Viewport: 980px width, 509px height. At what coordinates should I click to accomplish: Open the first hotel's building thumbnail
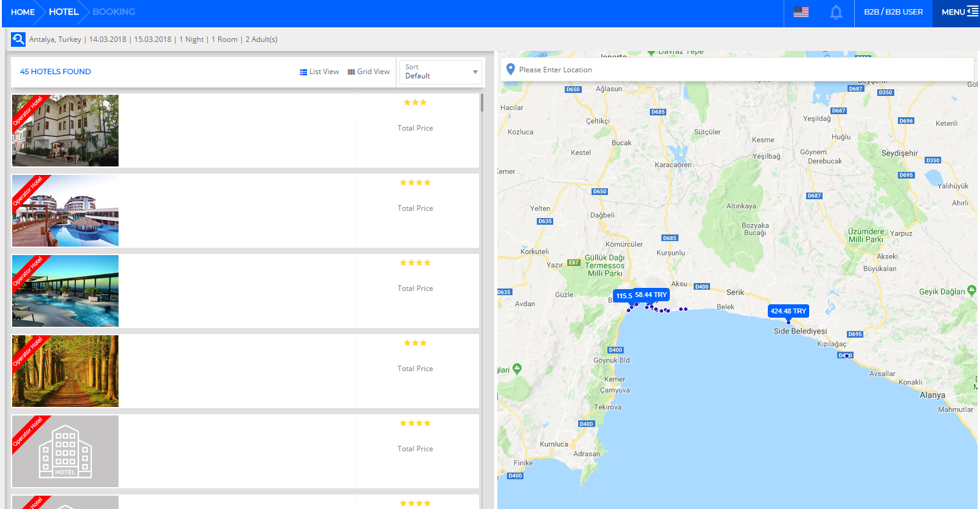click(66, 131)
